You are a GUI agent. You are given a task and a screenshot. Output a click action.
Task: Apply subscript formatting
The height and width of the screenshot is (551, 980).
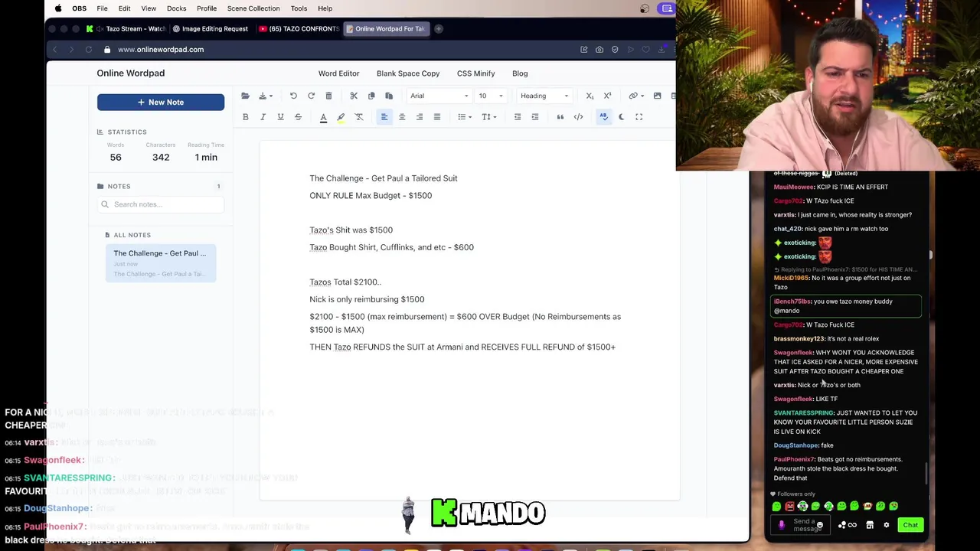[590, 96]
